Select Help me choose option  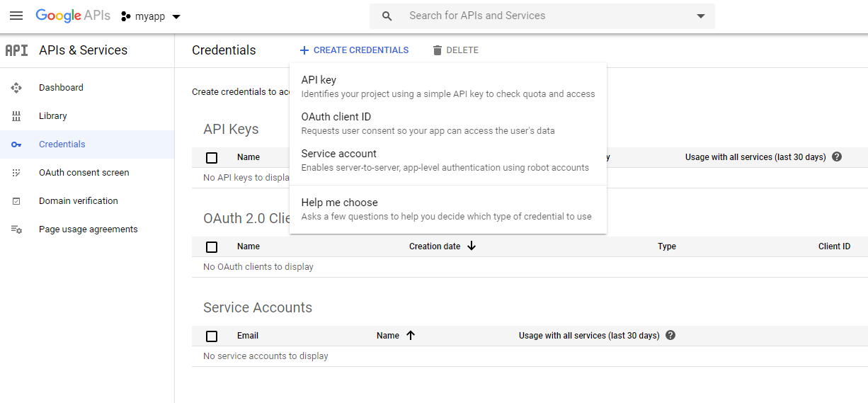pyautogui.click(x=448, y=209)
